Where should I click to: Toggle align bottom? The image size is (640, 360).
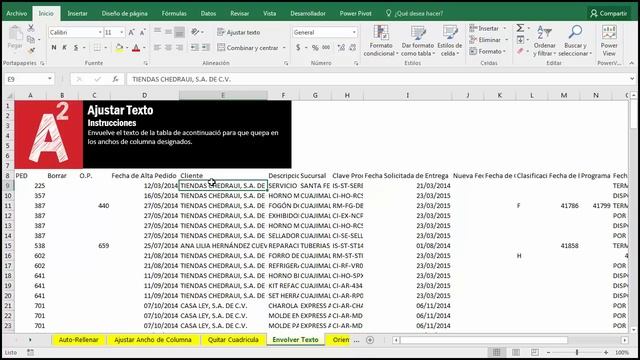180,32
